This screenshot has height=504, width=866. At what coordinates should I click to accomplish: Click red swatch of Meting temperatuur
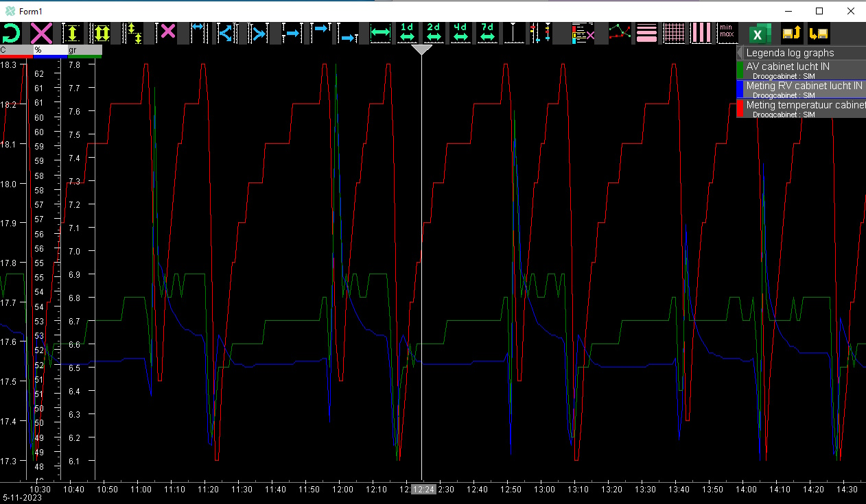[740, 108]
